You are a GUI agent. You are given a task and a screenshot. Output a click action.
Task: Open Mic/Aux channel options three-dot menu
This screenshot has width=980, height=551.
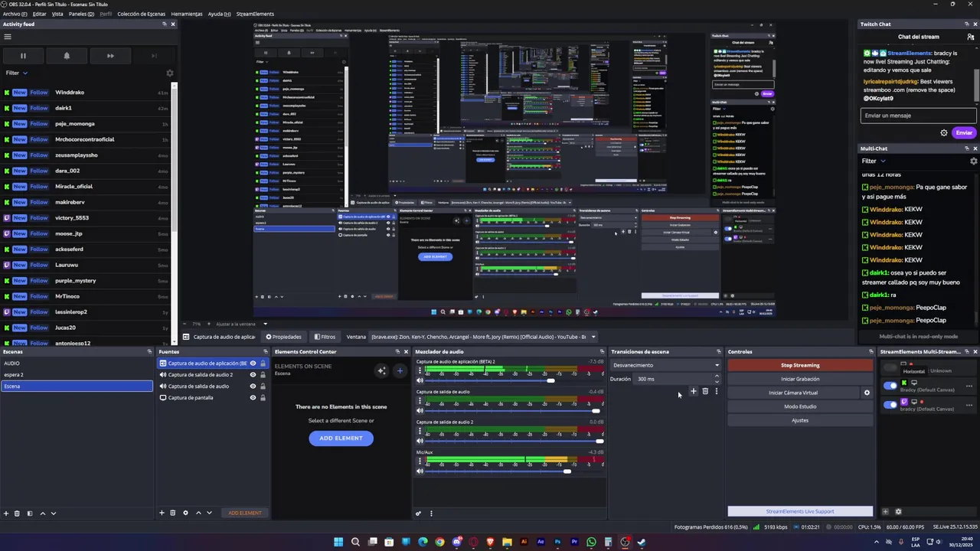click(420, 461)
